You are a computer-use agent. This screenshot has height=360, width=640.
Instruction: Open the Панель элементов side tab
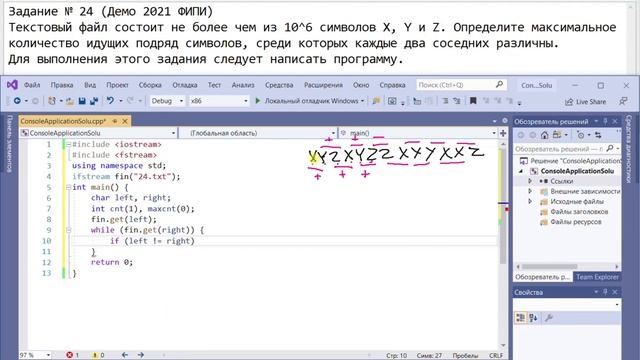click(10, 144)
